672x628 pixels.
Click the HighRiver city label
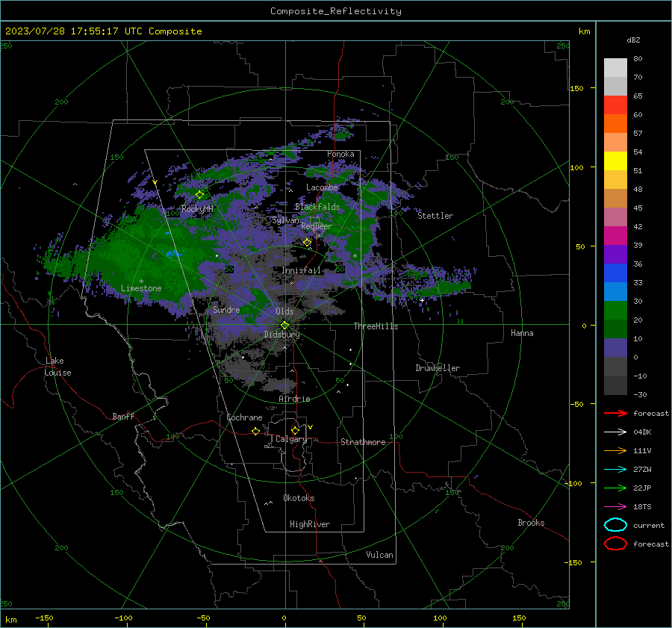point(310,525)
